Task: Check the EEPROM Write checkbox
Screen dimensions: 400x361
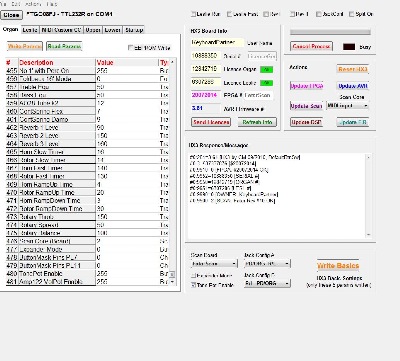Action: [x=131, y=48]
